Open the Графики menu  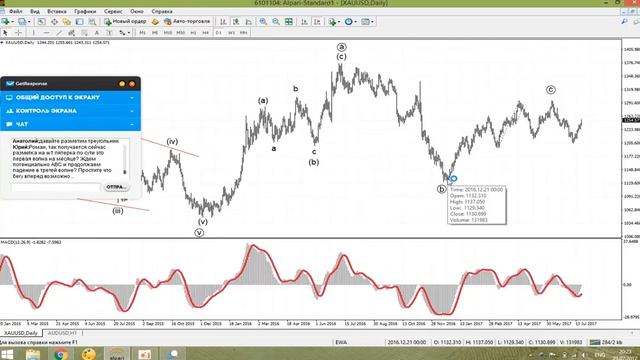click(85, 11)
